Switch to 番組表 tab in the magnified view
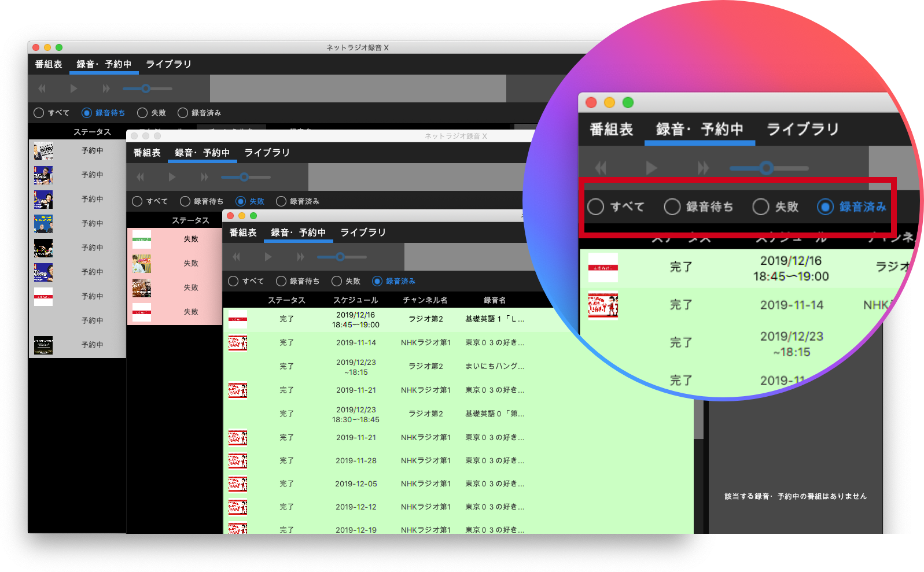Viewport: 924px width, 572px height. (611, 130)
